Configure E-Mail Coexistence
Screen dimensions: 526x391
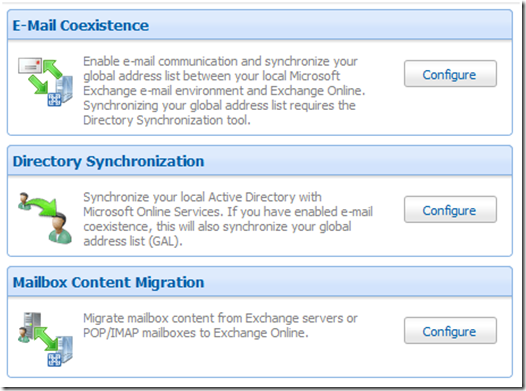click(450, 74)
